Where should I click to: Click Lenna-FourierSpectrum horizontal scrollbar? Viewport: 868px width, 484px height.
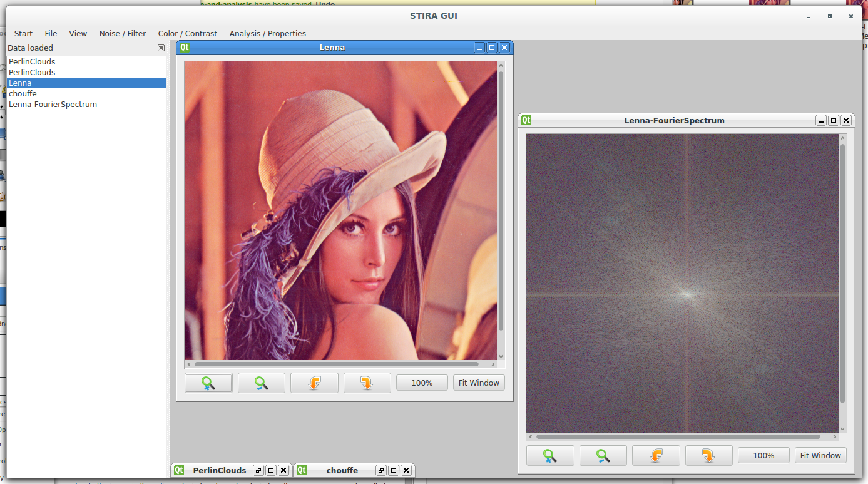click(x=678, y=436)
